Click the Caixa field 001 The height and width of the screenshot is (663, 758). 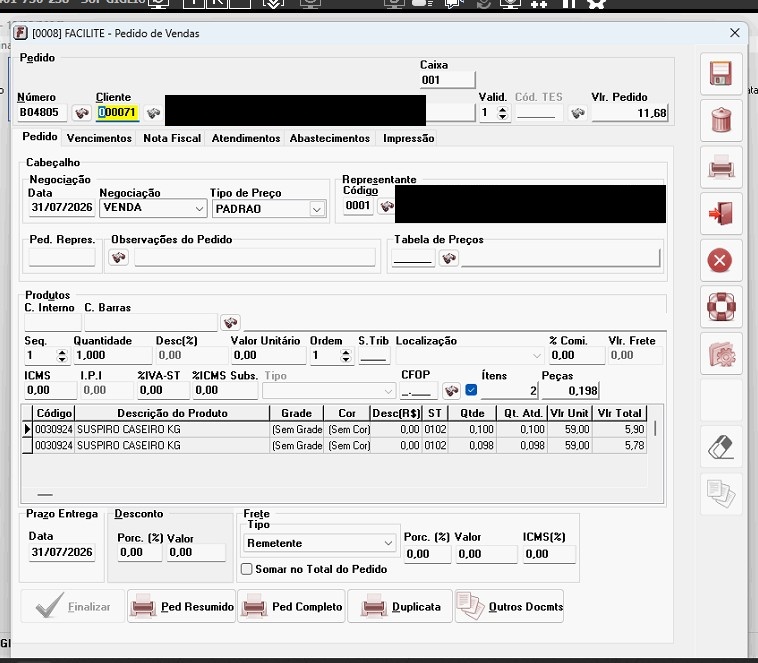[447, 80]
